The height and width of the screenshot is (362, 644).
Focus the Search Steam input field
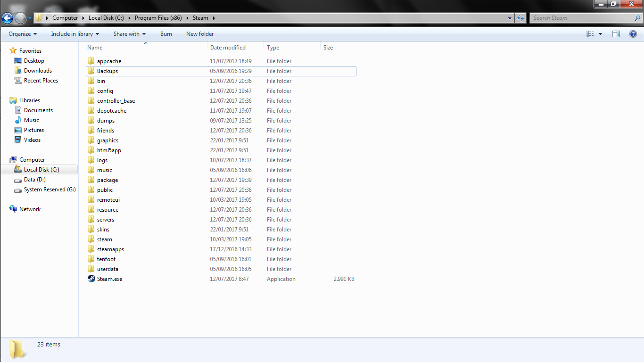582,18
